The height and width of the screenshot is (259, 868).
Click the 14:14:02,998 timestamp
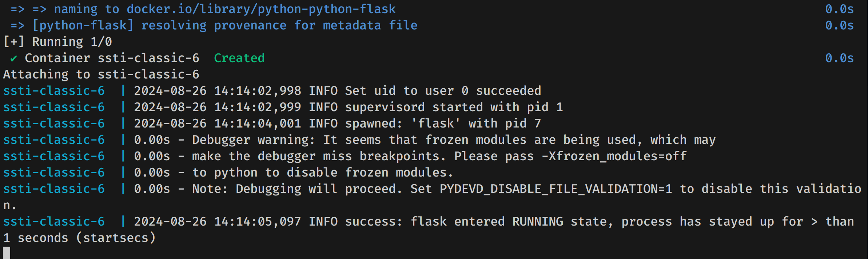click(257, 91)
